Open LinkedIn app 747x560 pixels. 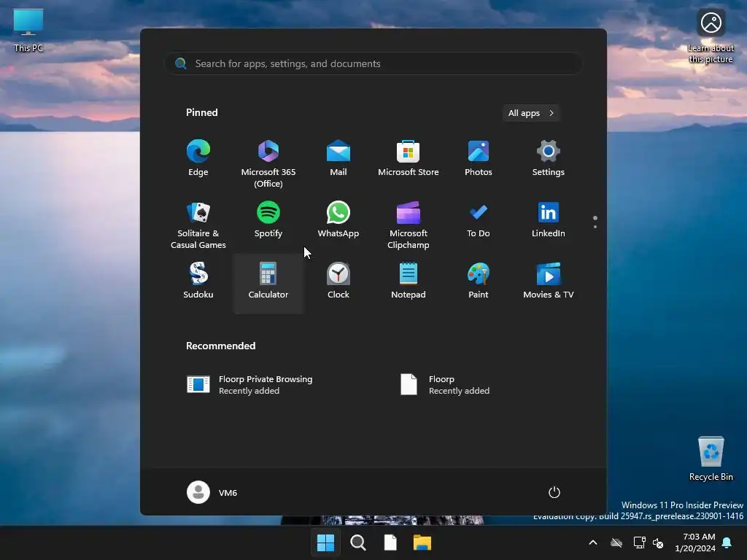549,220
